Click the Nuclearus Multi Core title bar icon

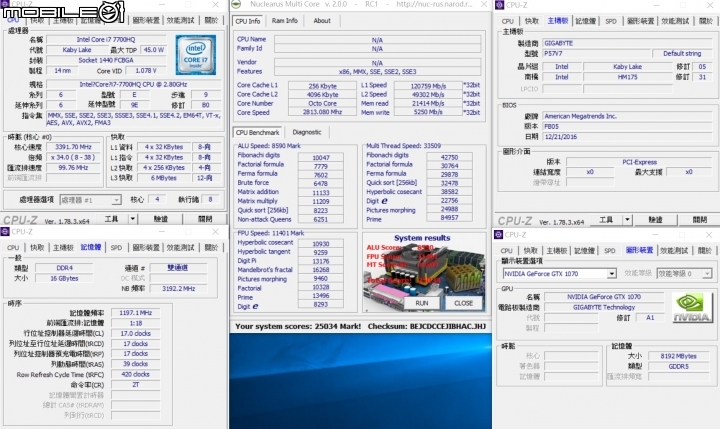[236, 5]
